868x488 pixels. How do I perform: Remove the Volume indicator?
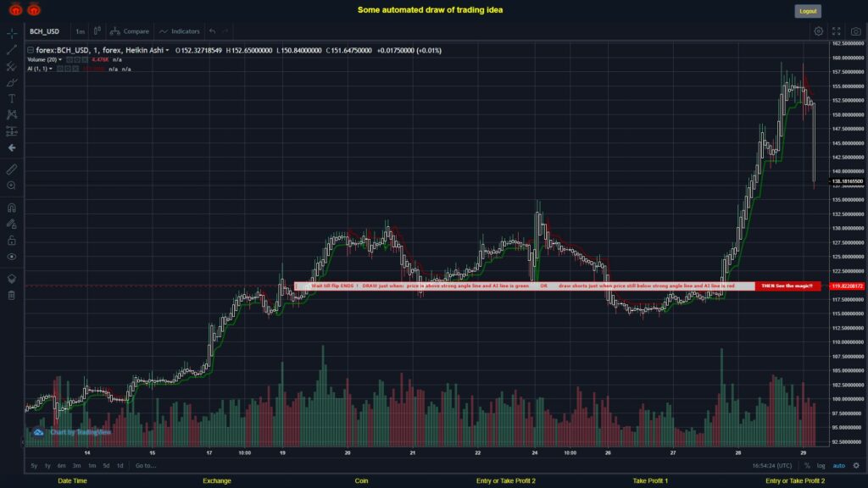[x=85, y=60]
